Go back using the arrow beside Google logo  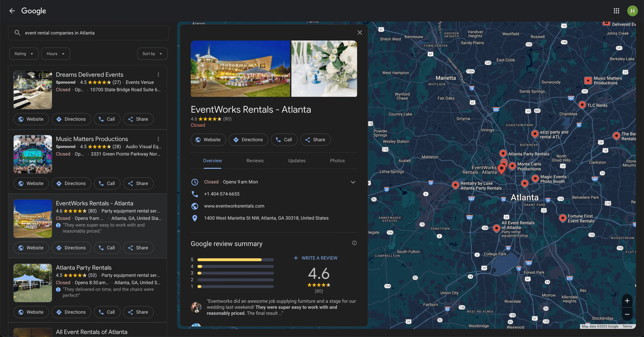point(12,11)
